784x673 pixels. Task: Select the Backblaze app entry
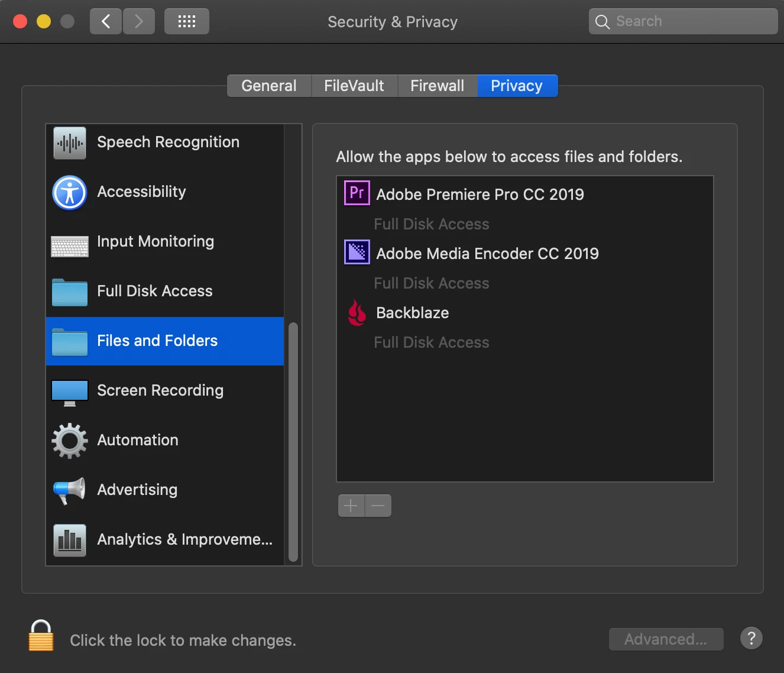[525, 312]
